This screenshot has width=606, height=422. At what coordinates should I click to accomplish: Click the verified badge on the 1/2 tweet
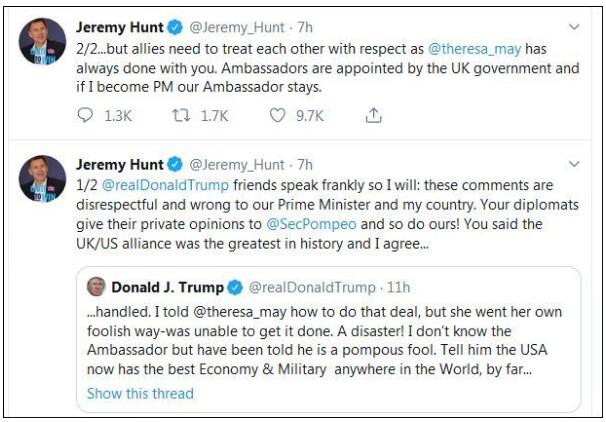coord(174,163)
